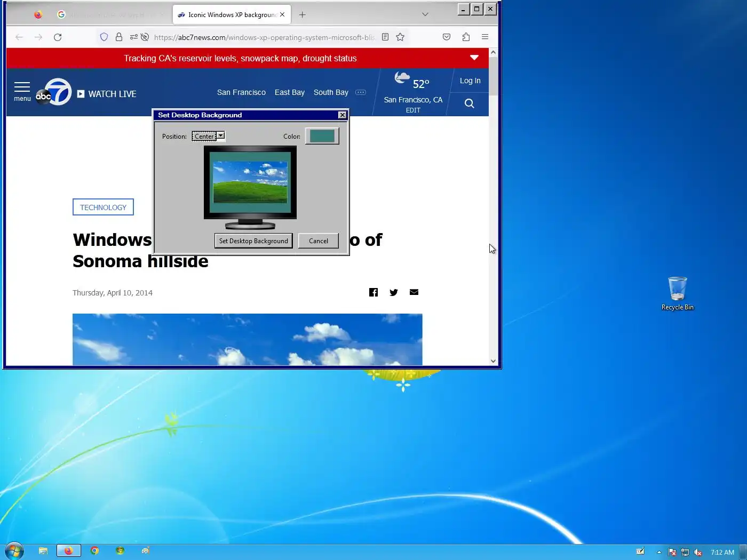Share article by email
This screenshot has height=560, width=747.
coord(414,292)
